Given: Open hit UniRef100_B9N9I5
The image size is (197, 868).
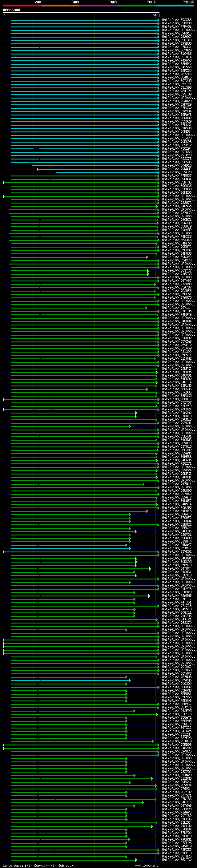Looking at the screenshot, I should 177,33.
